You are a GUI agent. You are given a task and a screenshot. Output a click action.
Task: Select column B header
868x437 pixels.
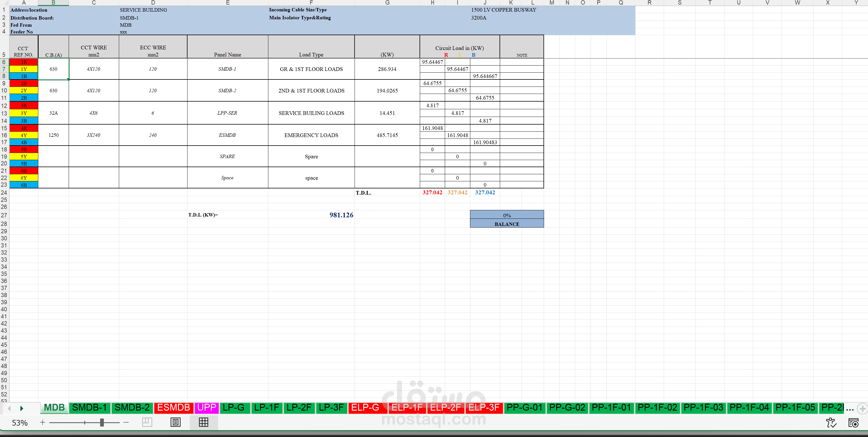coord(53,3)
